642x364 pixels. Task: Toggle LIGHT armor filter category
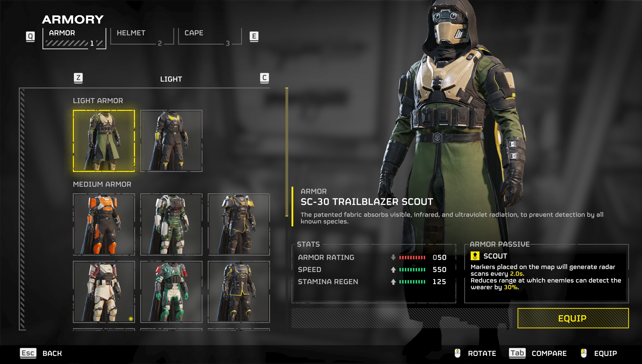coord(172,79)
